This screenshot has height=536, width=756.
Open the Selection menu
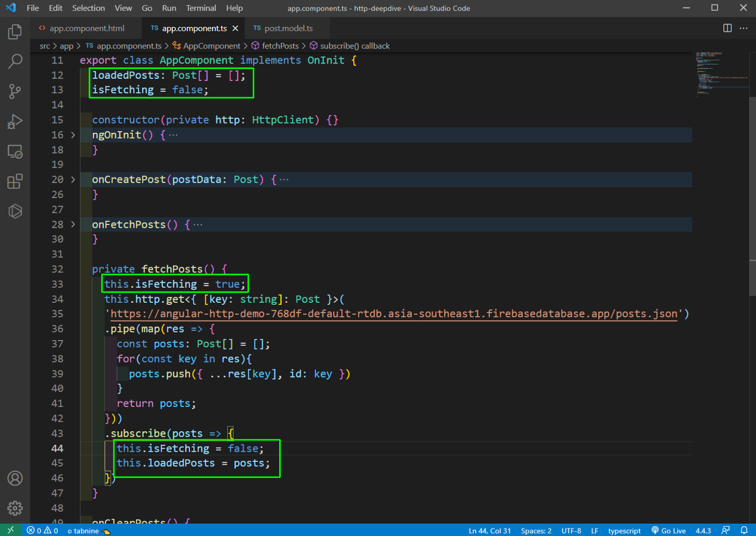pos(89,8)
